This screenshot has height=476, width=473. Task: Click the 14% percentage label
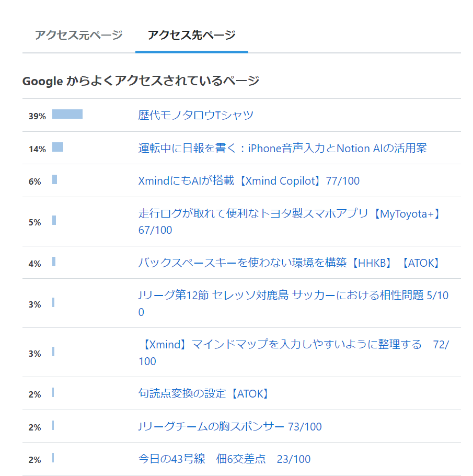(x=37, y=149)
